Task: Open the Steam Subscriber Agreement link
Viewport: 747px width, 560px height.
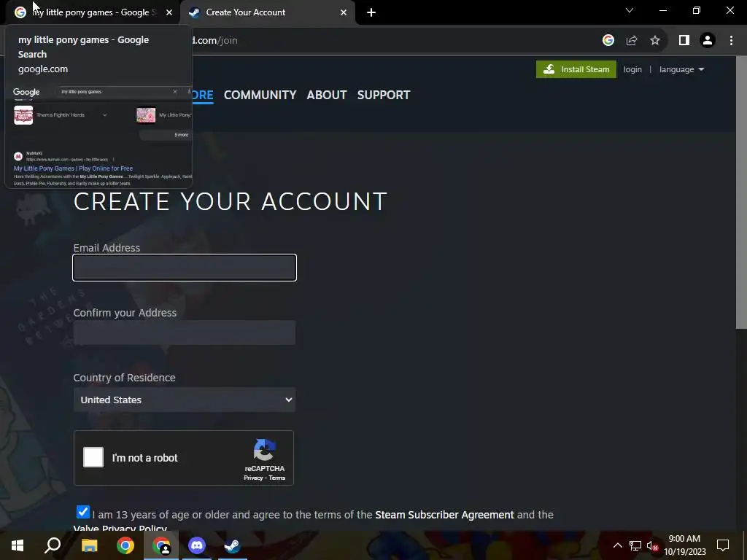Action: (444, 515)
